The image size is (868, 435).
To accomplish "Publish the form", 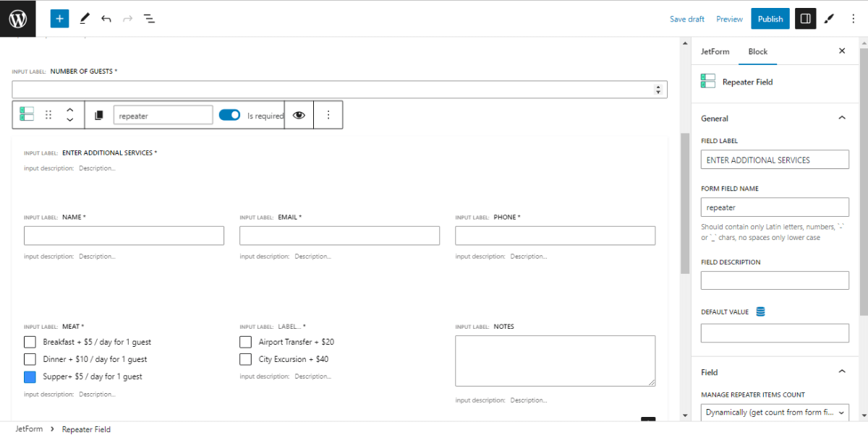I will (x=770, y=18).
